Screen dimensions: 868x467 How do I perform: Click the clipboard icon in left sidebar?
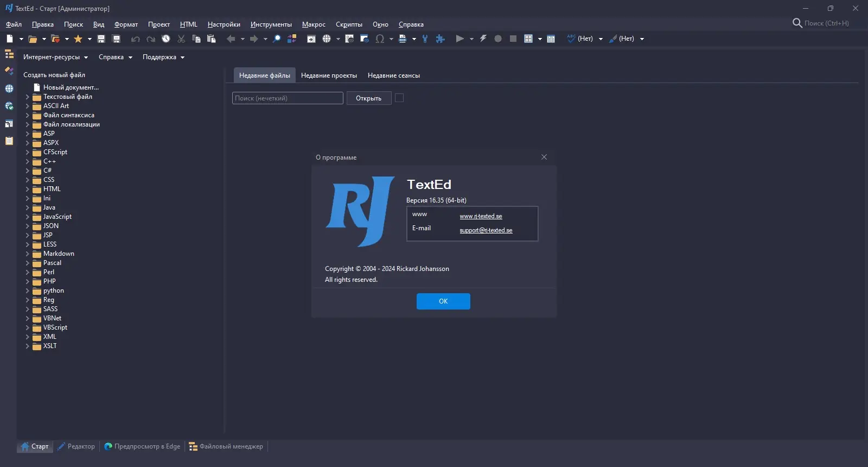tap(9, 141)
